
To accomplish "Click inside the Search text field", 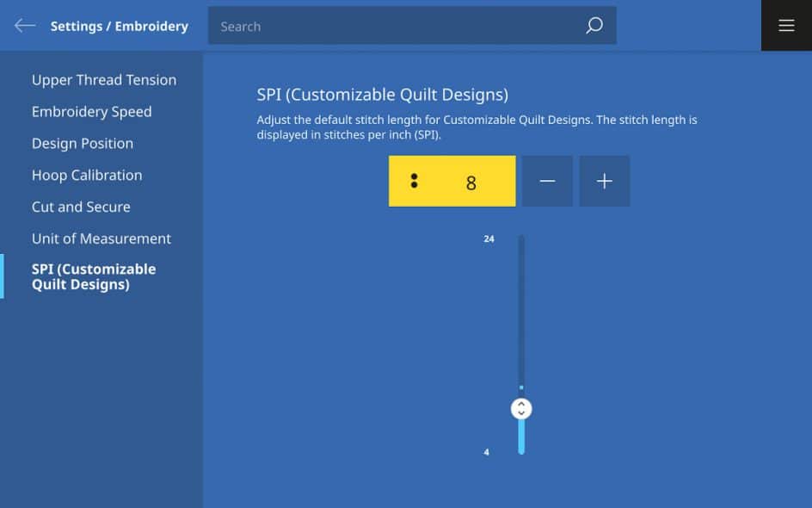I will (x=396, y=26).
